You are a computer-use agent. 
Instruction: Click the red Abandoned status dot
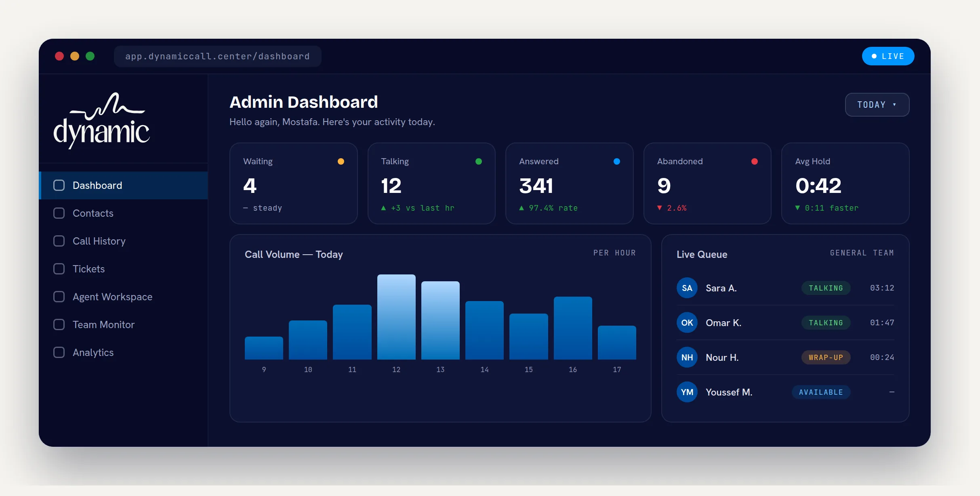pyautogui.click(x=754, y=161)
